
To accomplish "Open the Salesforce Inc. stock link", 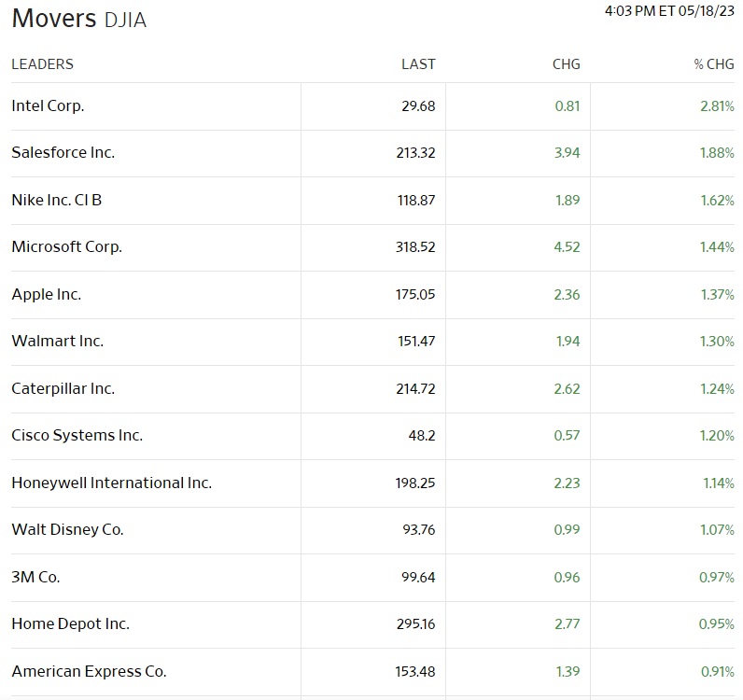I will coord(63,153).
